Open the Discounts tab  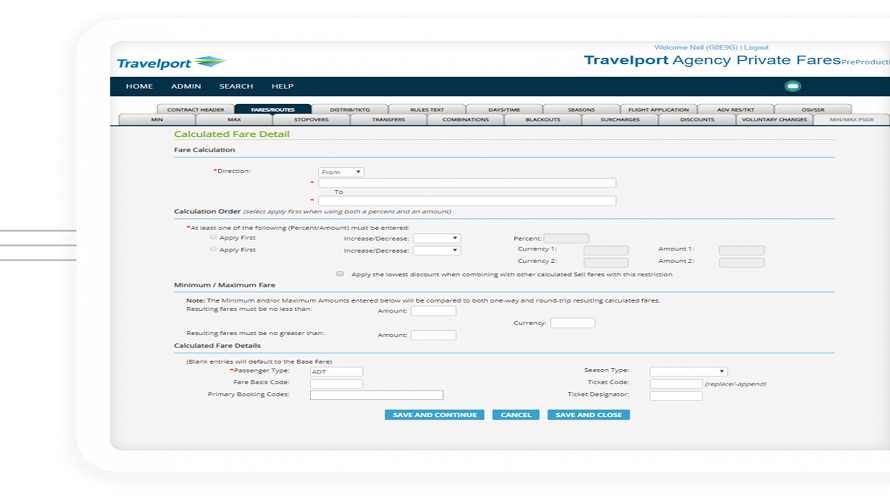pos(697,120)
